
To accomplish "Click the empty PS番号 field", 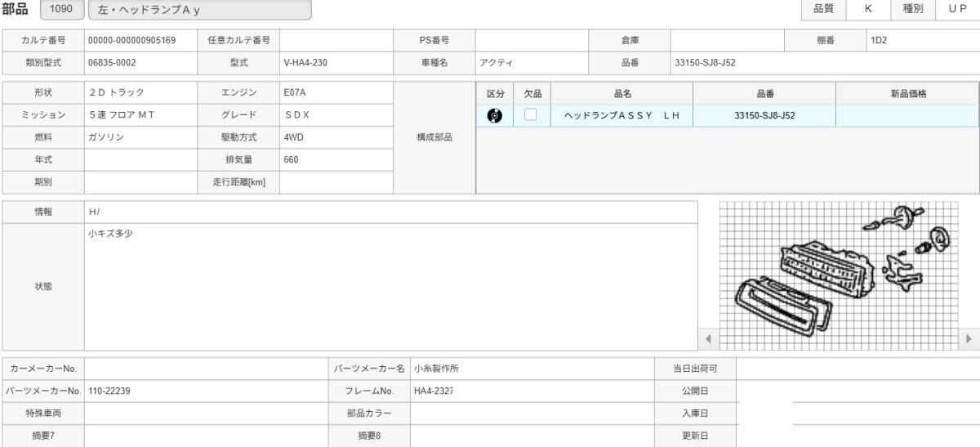I will [x=532, y=39].
